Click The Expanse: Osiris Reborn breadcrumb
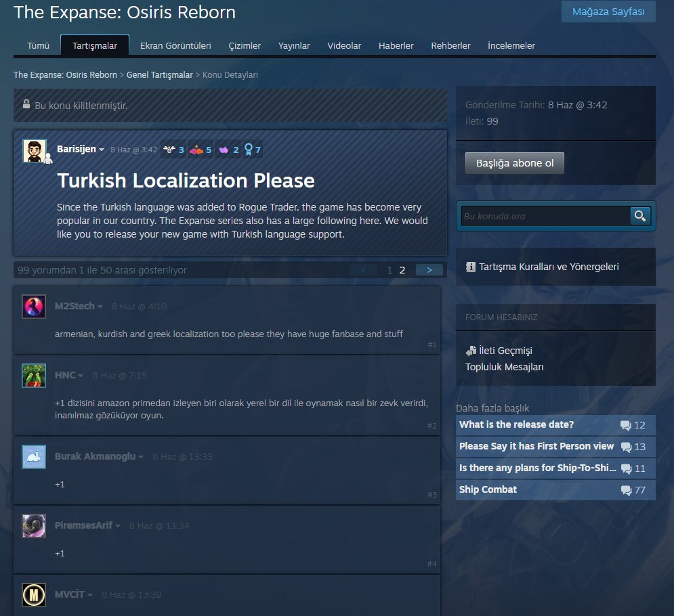 [65, 74]
